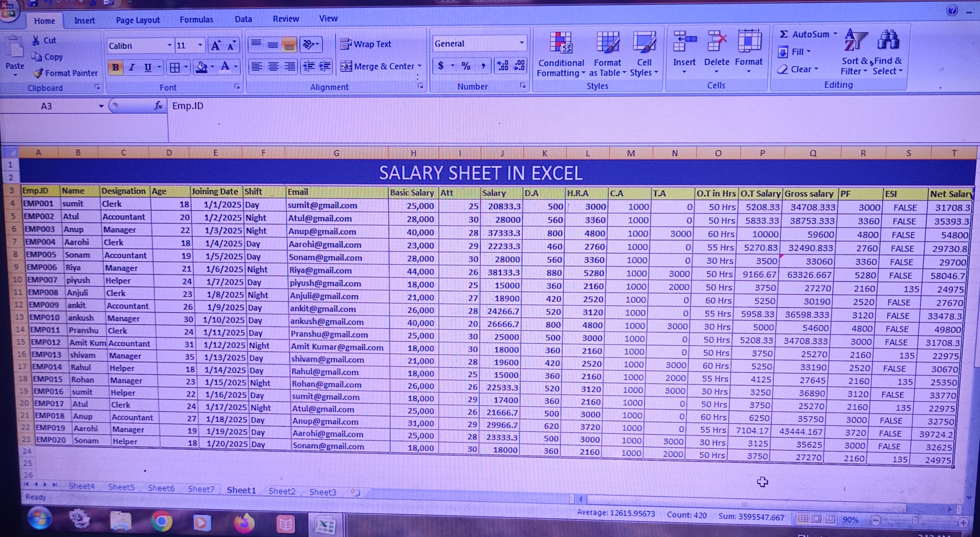This screenshot has height=537, width=980.
Task: Open the Name Box dropdown arrow
Action: pyautogui.click(x=101, y=106)
